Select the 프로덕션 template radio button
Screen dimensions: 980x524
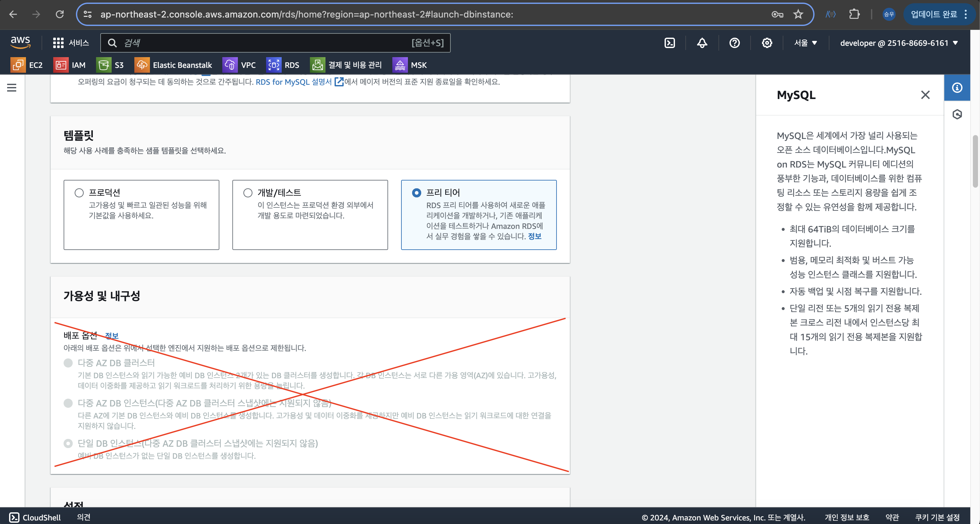(79, 193)
